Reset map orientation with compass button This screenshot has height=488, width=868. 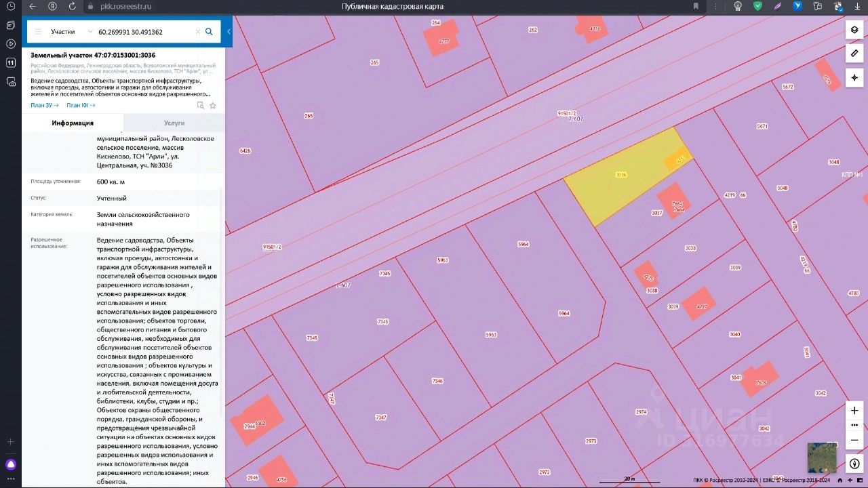click(854, 464)
